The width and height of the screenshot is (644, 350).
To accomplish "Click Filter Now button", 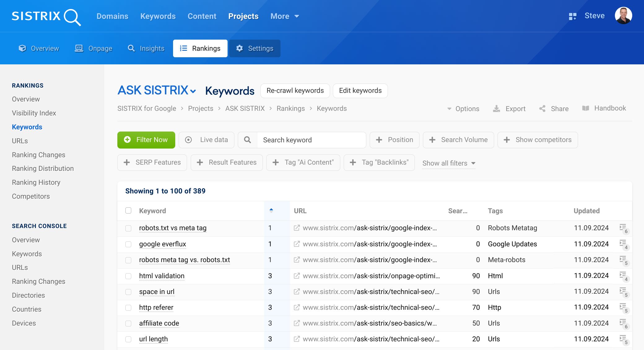I will pos(146,140).
